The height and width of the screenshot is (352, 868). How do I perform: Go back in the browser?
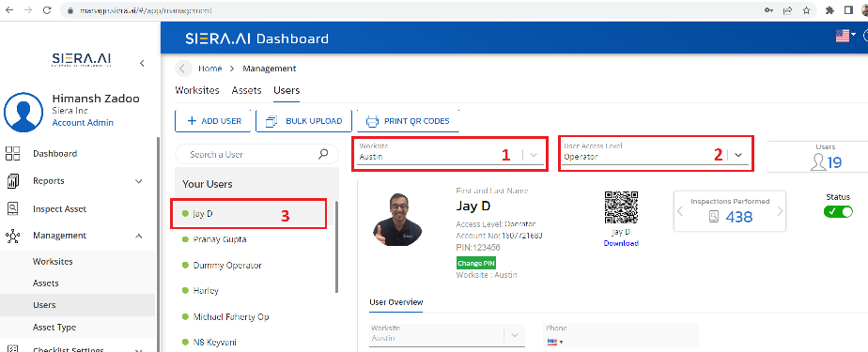pyautogui.click(x=9, y=10)
